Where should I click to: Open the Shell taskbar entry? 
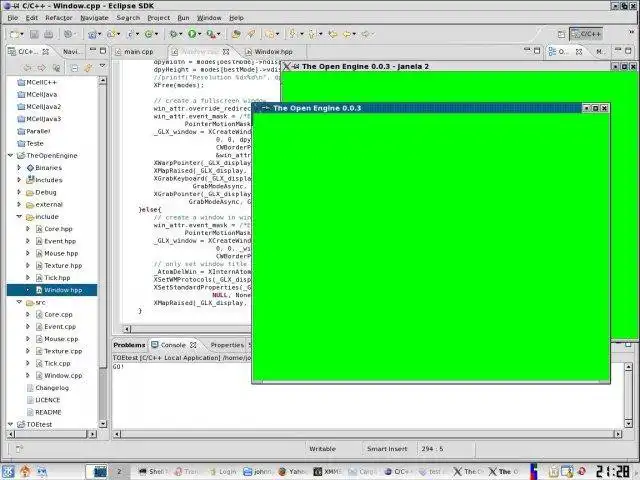(x=153, y=471)
